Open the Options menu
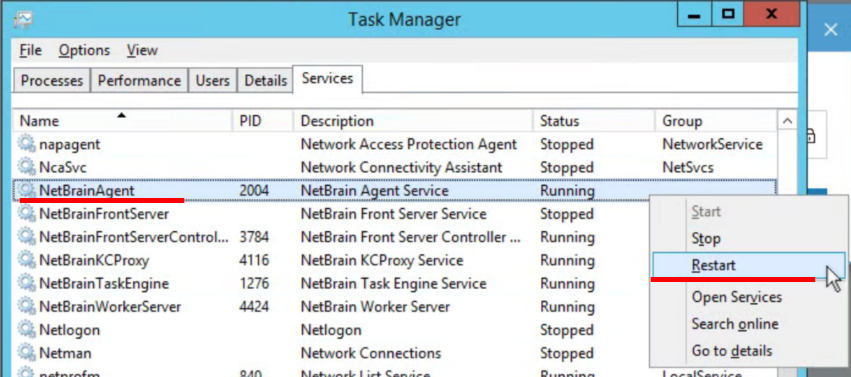 point(84,50)
